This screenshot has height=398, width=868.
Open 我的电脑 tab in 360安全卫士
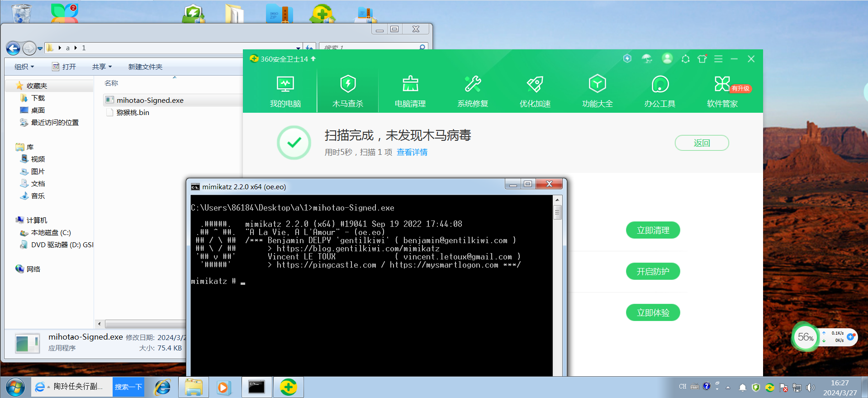coord(285,91)
